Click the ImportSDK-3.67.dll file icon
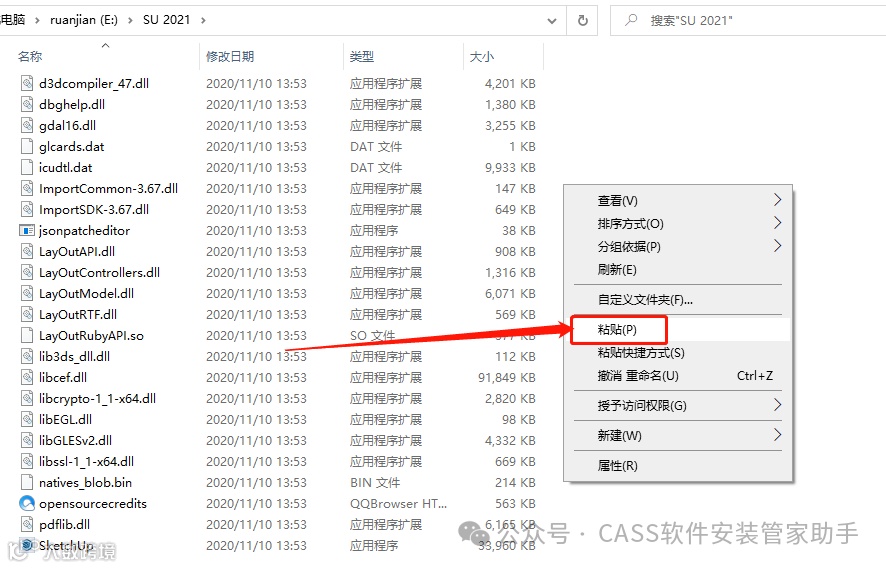886x568 pixels. [x=27, y=210]
